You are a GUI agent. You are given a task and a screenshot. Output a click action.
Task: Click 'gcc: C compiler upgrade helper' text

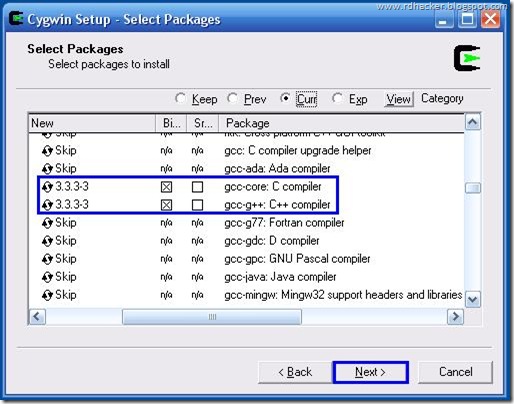pos(298,151)
